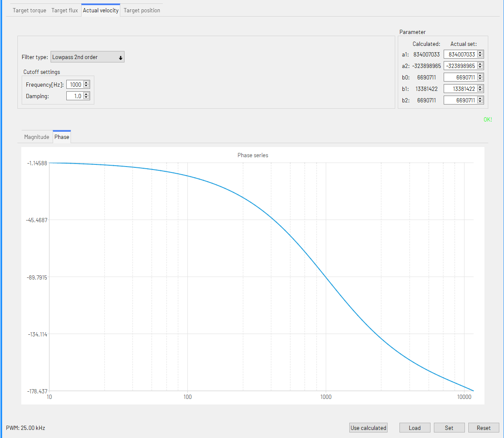Increase the b2 actual set value arrow
Image resolution: width=504 pixels, height=438 pixels.
coord(480,99)
